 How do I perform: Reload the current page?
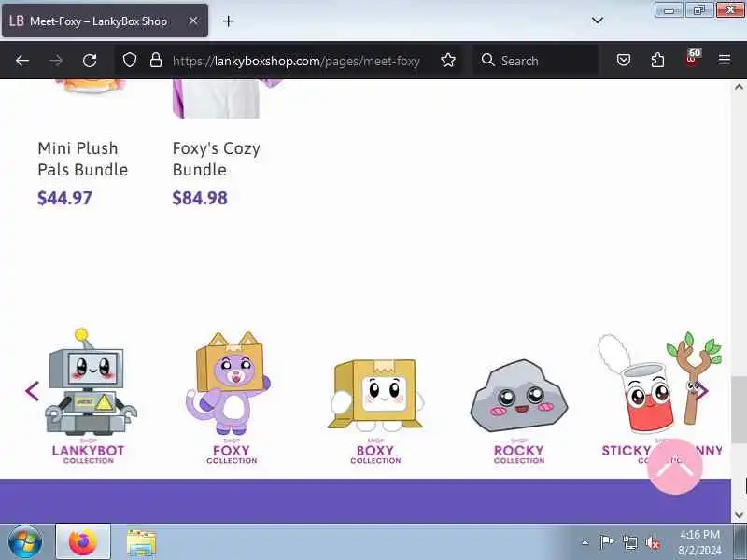90,61
